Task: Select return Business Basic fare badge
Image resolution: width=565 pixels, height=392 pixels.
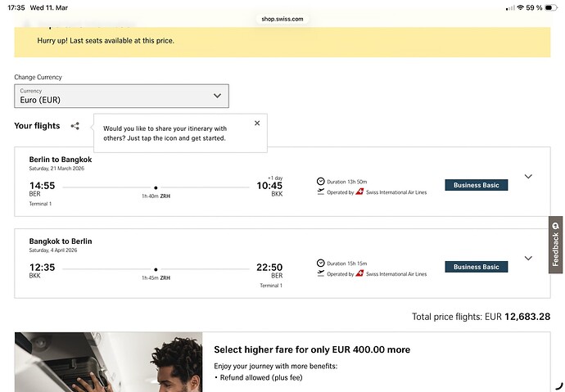Action: pyautogui.click(x=476, y=267)
